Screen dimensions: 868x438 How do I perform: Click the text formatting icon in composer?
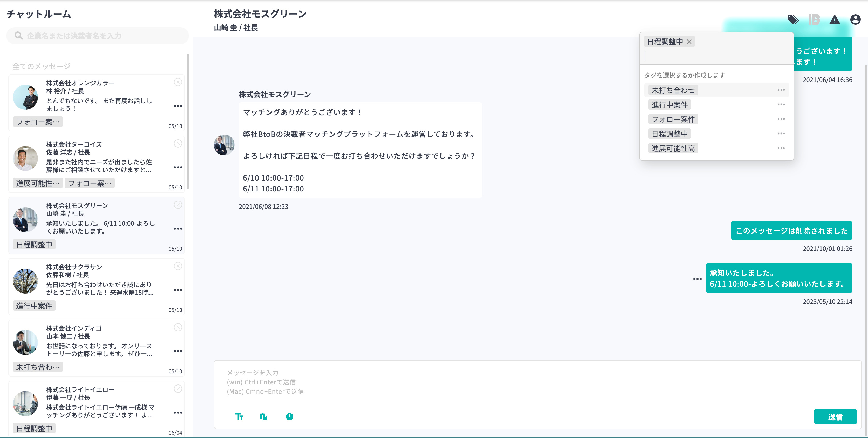pyautogui.click(x=239, y=417)
